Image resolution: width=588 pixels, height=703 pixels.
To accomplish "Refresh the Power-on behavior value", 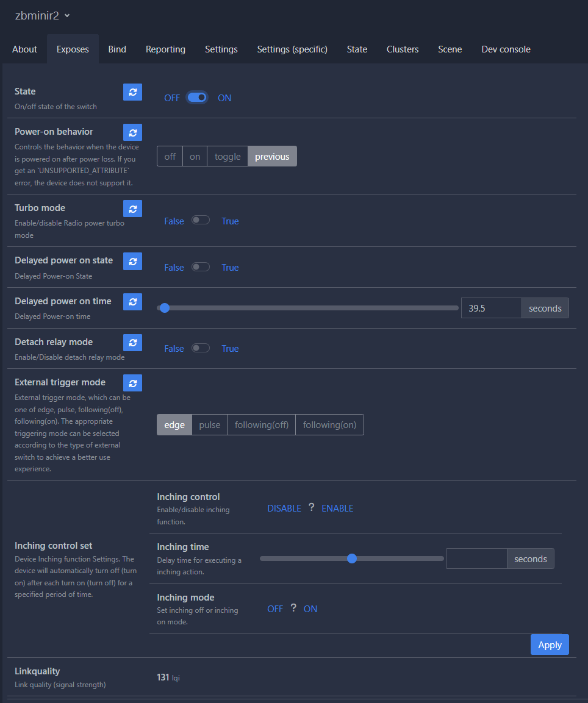I will [132, 132].
